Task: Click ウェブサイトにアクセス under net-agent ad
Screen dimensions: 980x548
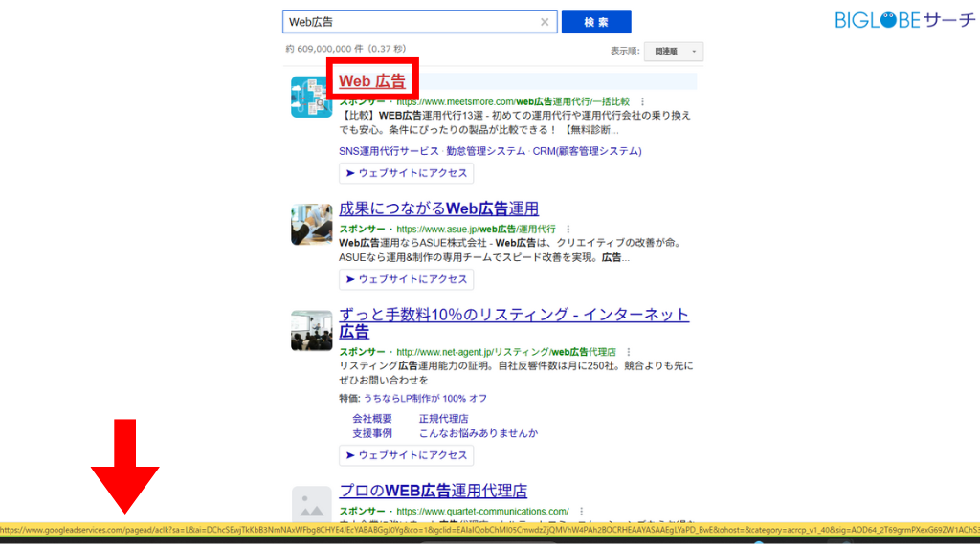Action: click(406, 455)
